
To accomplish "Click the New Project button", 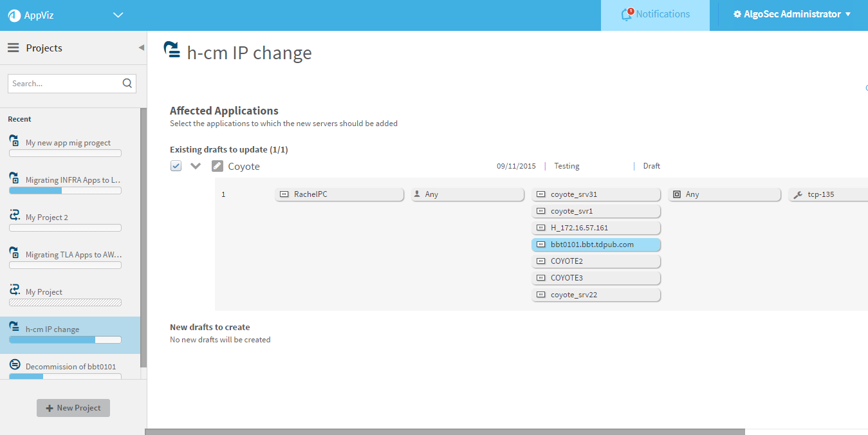I will pyautogui.click(x=73, y=408).
